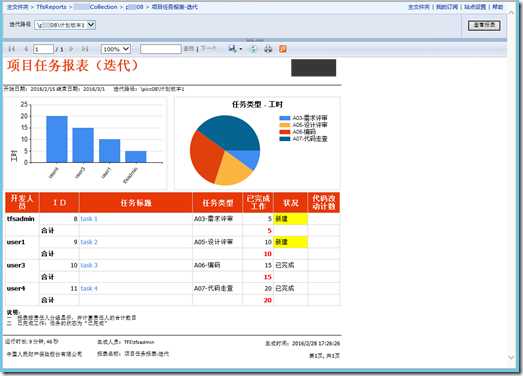The height and width of the screenshot is (376, 523).
Task: Click the 任务类型 - 工时 pie chart title
Action: click(x=257, y=104)
